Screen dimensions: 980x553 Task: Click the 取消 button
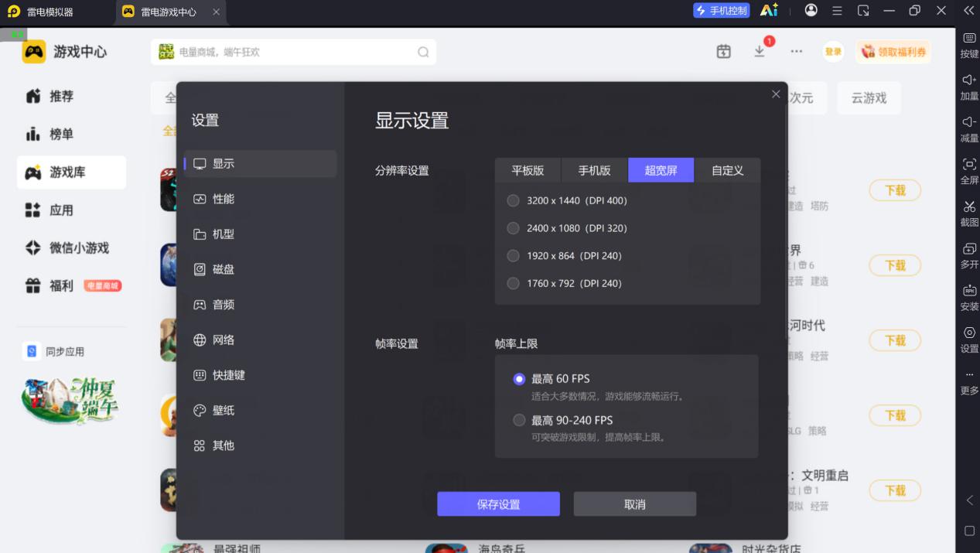point(635,504)
